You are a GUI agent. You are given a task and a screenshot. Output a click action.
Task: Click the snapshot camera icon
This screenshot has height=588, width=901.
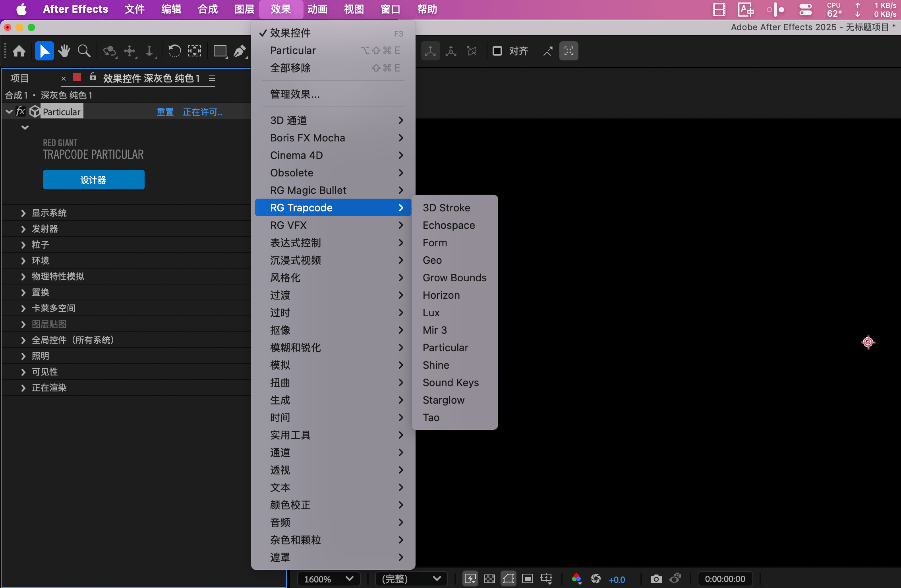click(656, 579)
